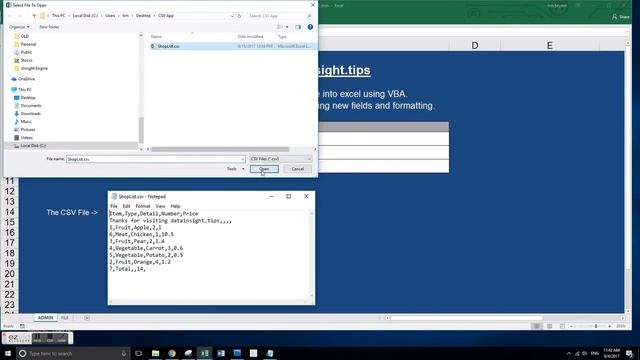Open the Personal folder in navigation pane

pyautogui.click(x=28, y=44)
